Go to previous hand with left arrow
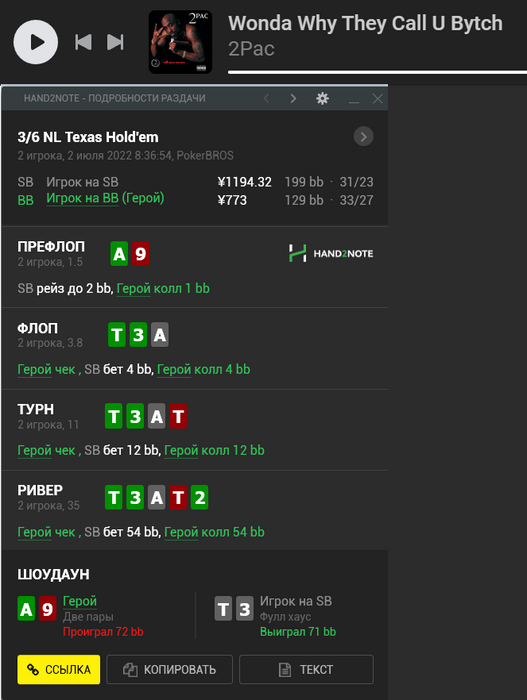Viewport: 527px width, 700px height. click(266, 98)
